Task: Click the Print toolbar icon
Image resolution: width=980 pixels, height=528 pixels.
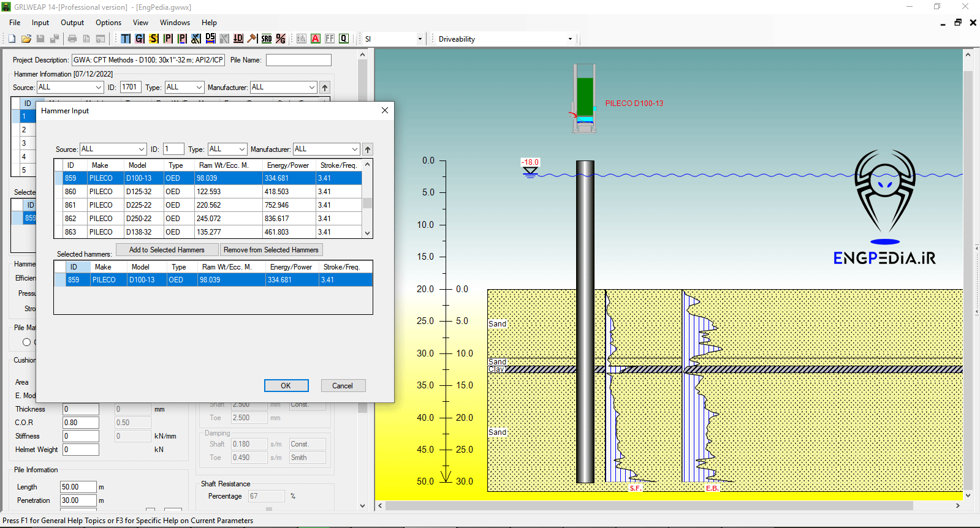Action: (72, 39)
